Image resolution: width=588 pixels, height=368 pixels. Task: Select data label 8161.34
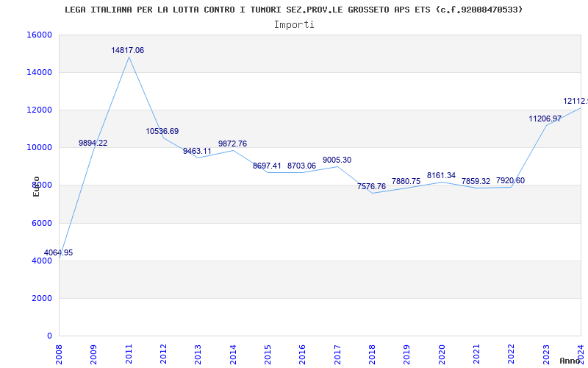tap(442, 175)
